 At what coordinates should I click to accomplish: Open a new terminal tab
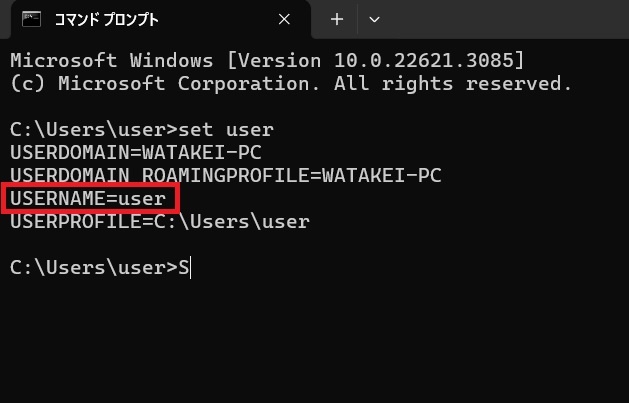337,19
